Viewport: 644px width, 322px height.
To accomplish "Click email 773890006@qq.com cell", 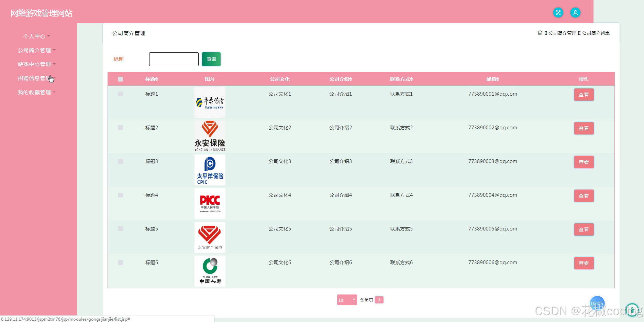I will click(x=492, y=262).
